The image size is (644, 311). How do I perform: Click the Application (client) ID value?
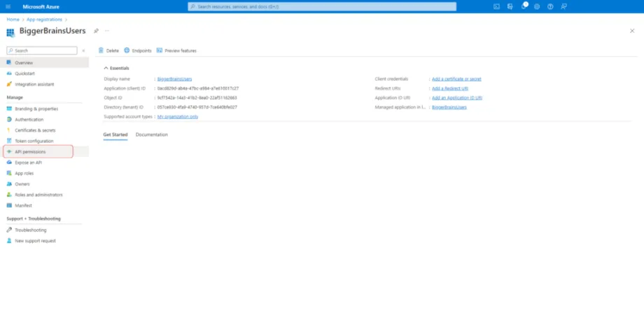(198, 88)
